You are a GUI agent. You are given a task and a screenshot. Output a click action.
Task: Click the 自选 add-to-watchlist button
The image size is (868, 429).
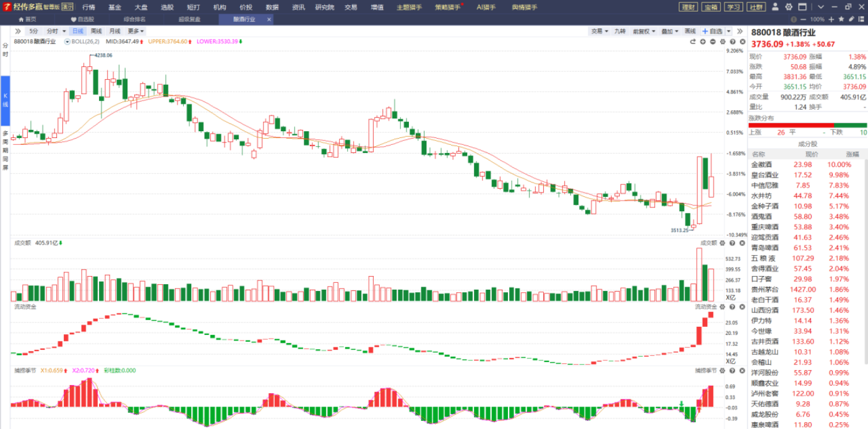point(712,31)
